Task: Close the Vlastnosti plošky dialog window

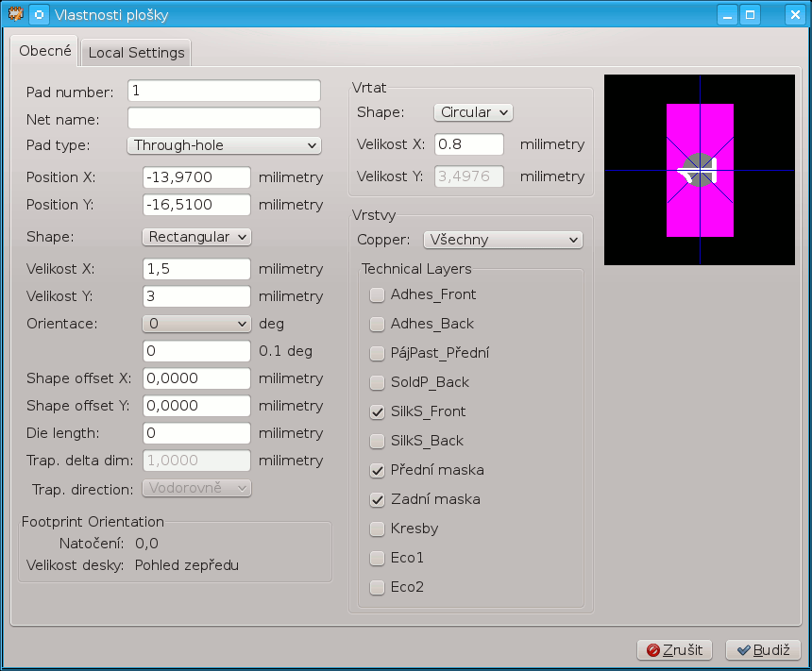Action: click(x=795, y=14)
